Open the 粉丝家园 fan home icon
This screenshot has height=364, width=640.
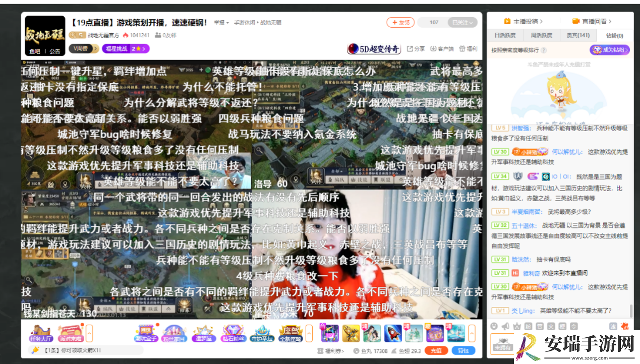173,333
